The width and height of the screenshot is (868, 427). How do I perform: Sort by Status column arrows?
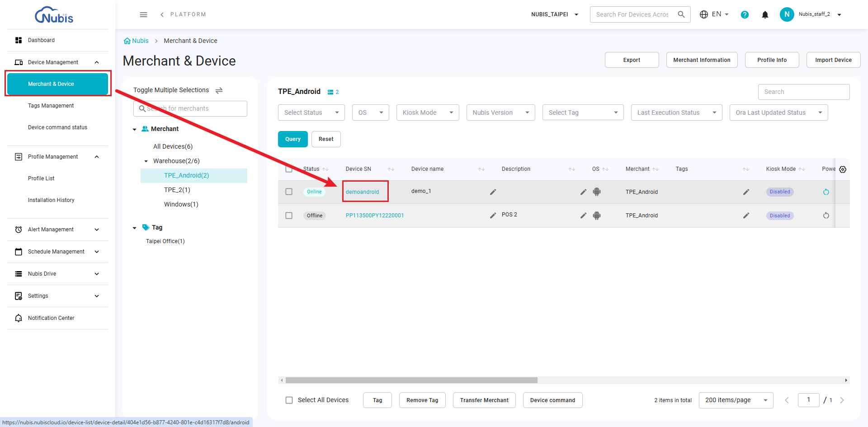325,169
